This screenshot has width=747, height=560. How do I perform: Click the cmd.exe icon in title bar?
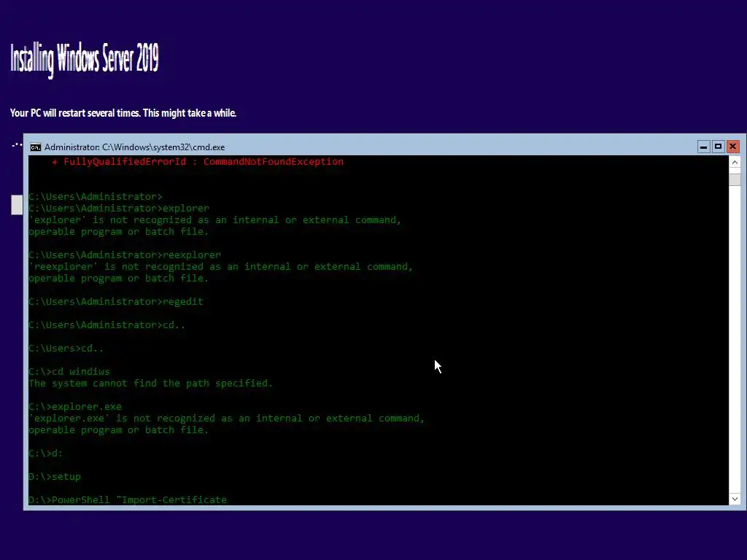click(36, 147)
